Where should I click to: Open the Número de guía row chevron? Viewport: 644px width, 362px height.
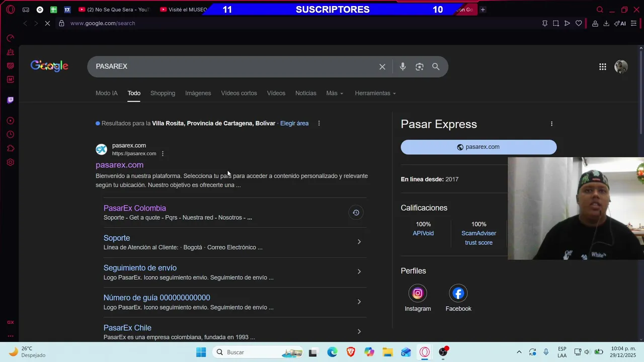click(x=359, y=302)
